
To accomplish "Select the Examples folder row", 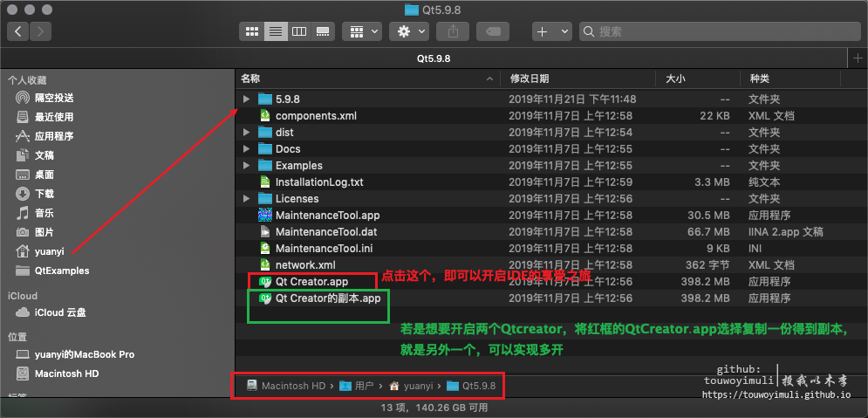I will pos(551,166).
